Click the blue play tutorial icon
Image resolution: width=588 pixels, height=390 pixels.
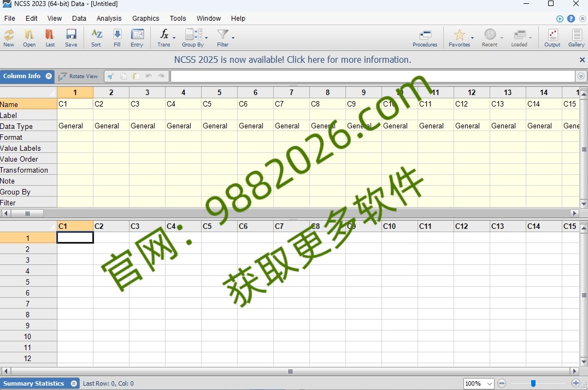click(x=560, y=19)
